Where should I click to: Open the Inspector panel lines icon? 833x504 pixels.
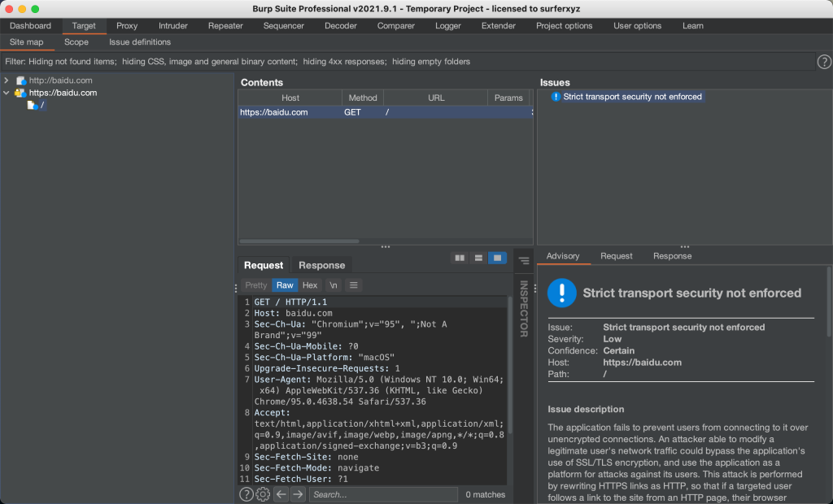click(524, 261)
